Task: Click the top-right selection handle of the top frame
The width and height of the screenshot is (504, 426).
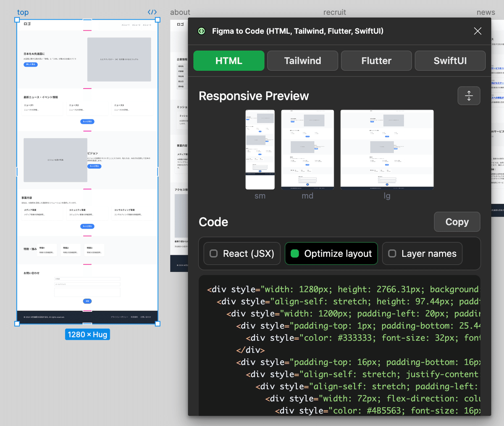Action: coord(158,20)
